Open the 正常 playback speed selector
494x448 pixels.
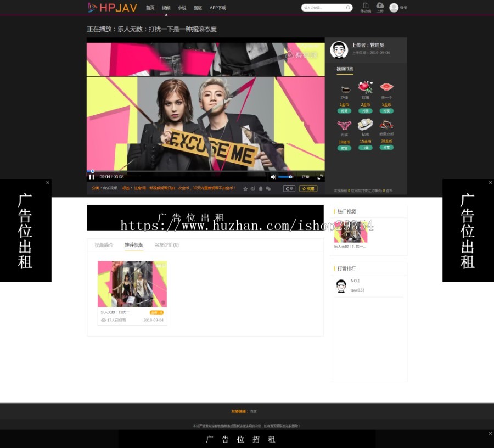(305, 176)
